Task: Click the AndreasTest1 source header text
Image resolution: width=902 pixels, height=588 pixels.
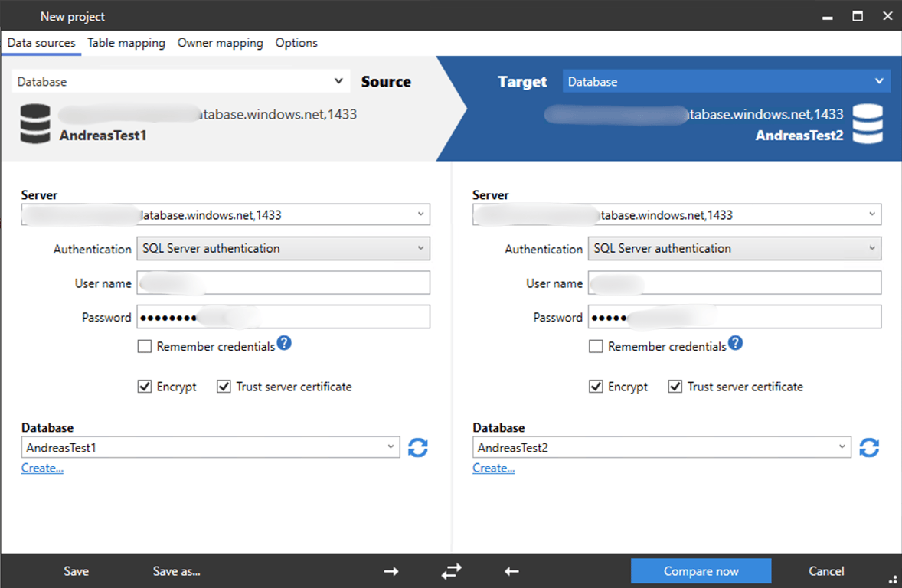Action: tap(103, 136)
